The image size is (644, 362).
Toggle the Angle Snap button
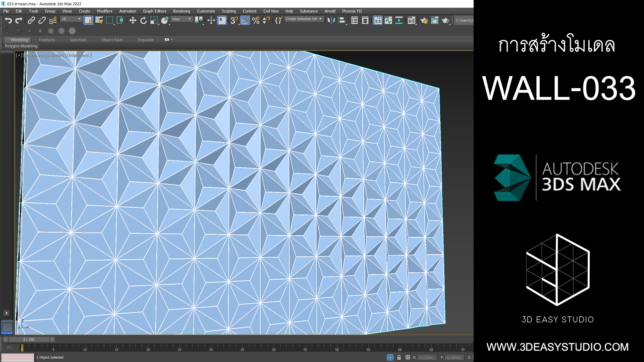click(245, 20)
